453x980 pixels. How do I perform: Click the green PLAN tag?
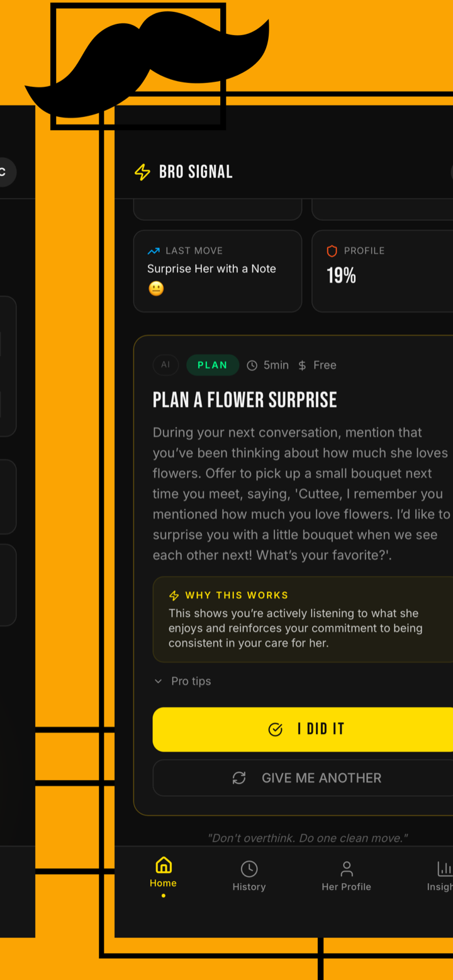click(213, 365)
